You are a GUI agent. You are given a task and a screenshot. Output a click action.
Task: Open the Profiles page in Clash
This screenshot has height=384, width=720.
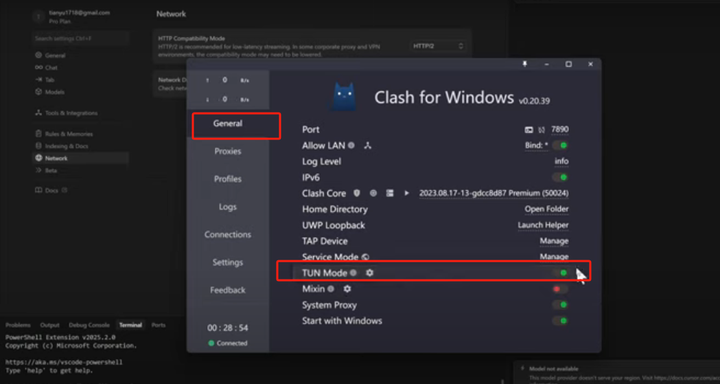coord(228,179)
